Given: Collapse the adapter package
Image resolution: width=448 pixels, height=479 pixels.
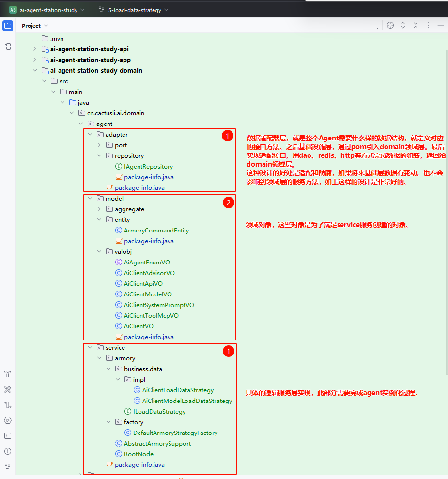Looking at the screenshot, I should [x=90, y=135].
